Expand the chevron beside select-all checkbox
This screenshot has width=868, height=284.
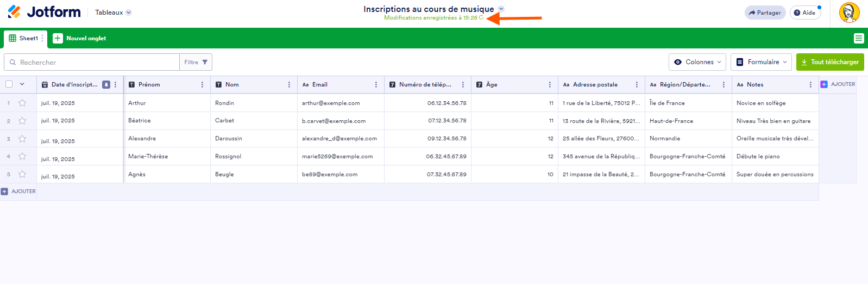[22, 84]
